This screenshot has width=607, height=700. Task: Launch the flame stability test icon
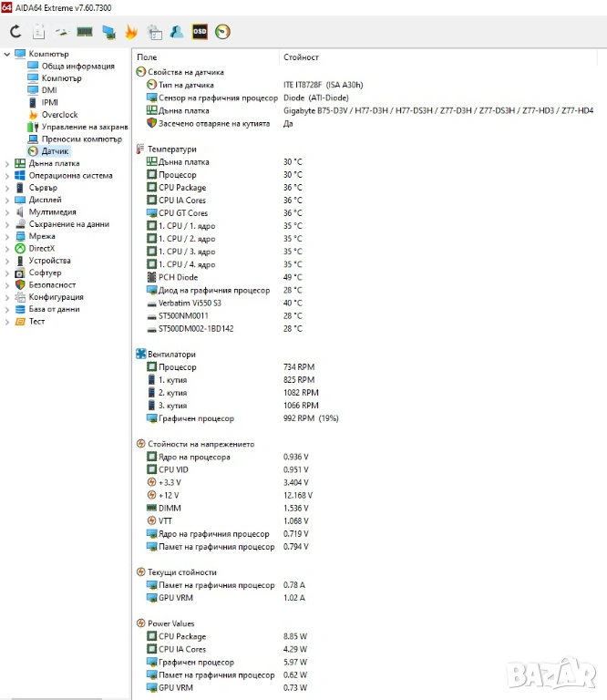click(131, 32)
